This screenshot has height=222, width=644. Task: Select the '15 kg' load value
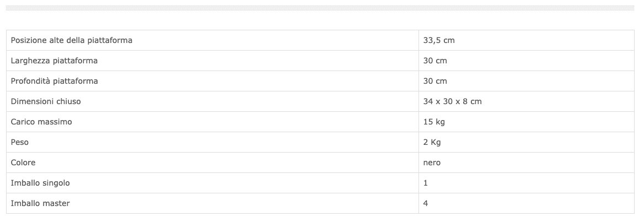pos(434,122)
